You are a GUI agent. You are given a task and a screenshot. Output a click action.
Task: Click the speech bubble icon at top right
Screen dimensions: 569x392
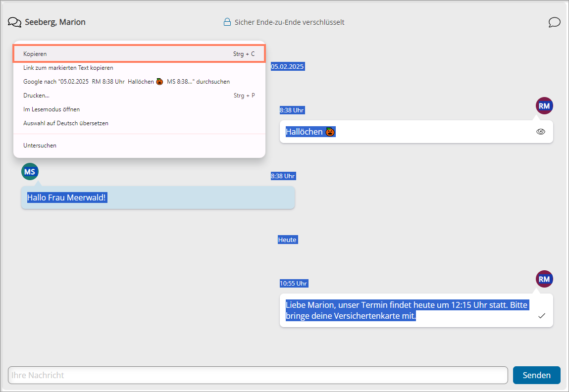(554, 22)
